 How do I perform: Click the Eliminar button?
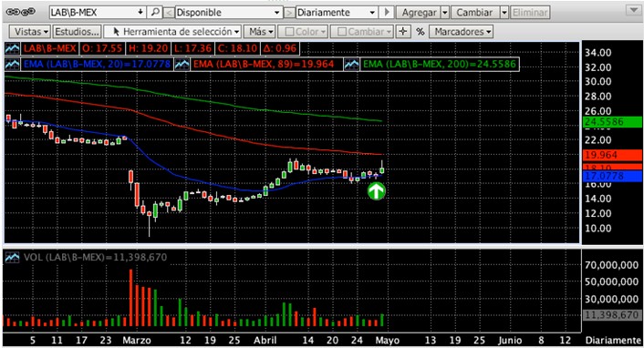click(x=530, y=13)
